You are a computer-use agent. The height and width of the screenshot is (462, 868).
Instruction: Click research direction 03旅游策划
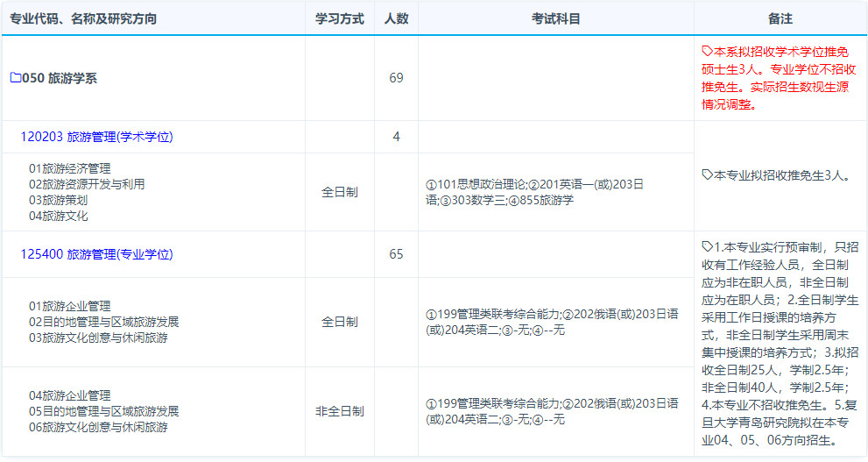click(61, 200)
